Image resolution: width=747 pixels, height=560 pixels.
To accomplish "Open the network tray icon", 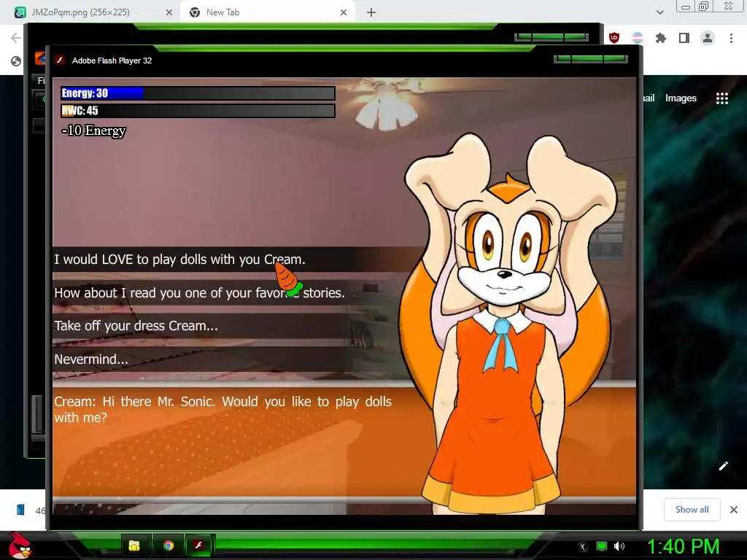I will click(x=602, y=546).
